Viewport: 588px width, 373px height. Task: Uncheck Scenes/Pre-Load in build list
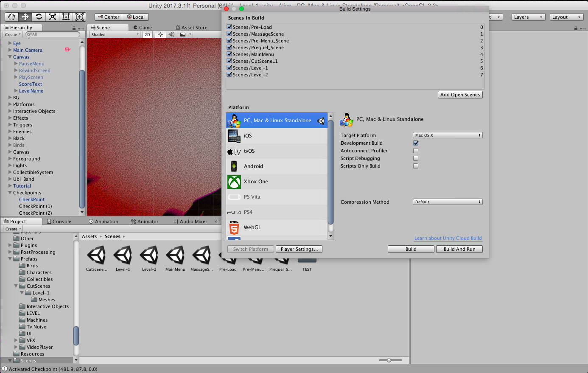tap(230, 27)
